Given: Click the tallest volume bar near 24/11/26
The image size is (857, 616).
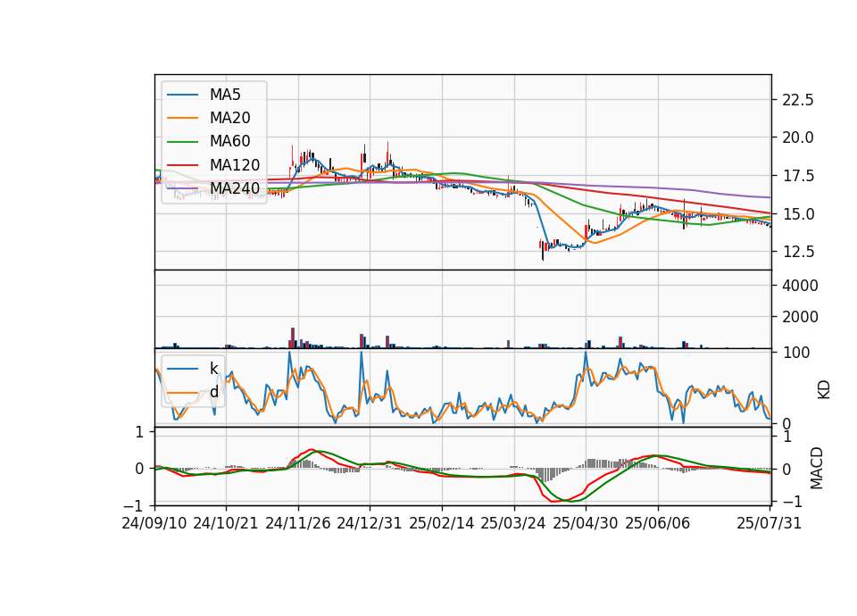Looking at the screenshot, I should [x=293, y=337].
